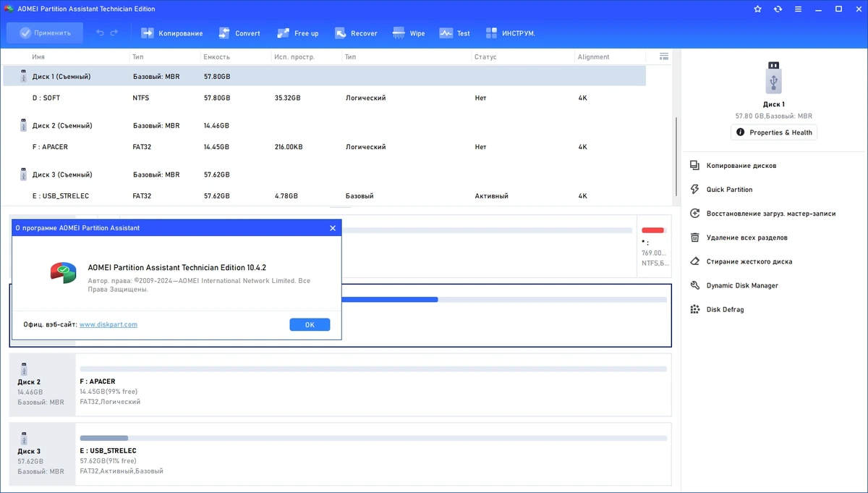Screen dimensions: 868x493
Task: Click the AOMEI logo in About dialog
Action: pos(64,272)
